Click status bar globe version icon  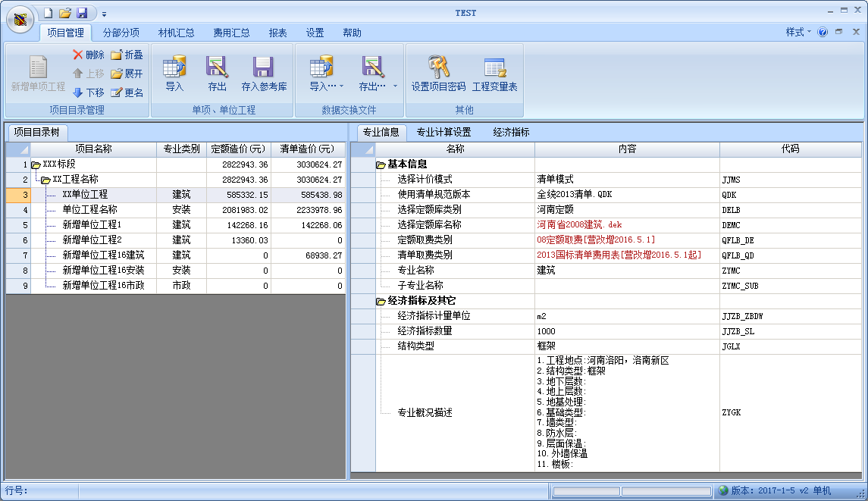(x=723, y=490)
